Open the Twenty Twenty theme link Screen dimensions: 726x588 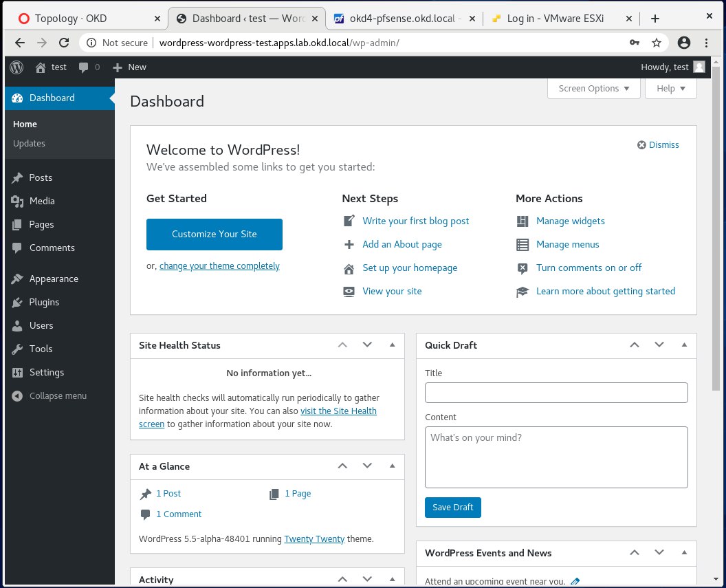pos(314,539)
